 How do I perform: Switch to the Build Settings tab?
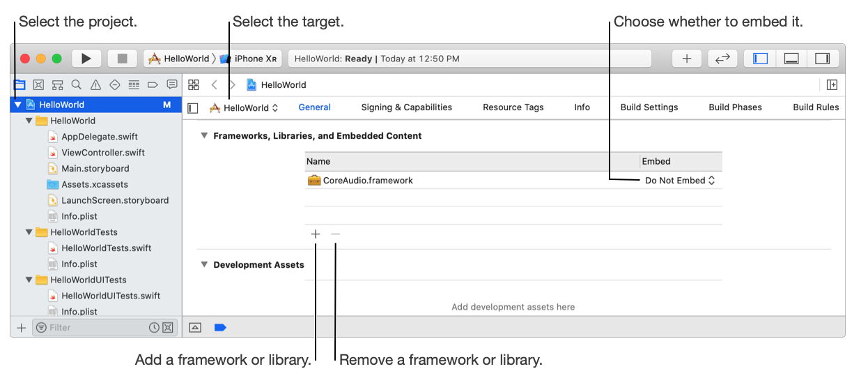click(x=649, y=107)
